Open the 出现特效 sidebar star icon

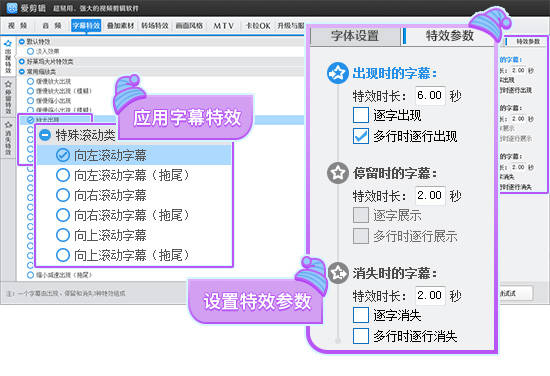click(8, 43)
